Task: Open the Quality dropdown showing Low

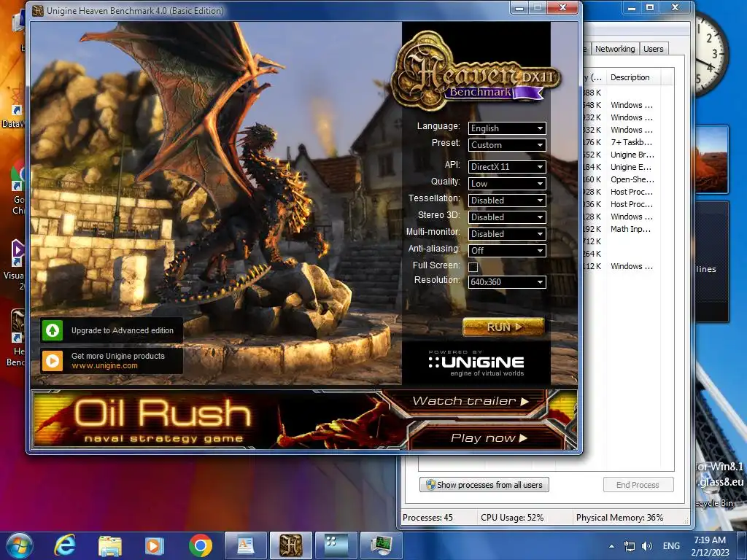Action: 507,183
